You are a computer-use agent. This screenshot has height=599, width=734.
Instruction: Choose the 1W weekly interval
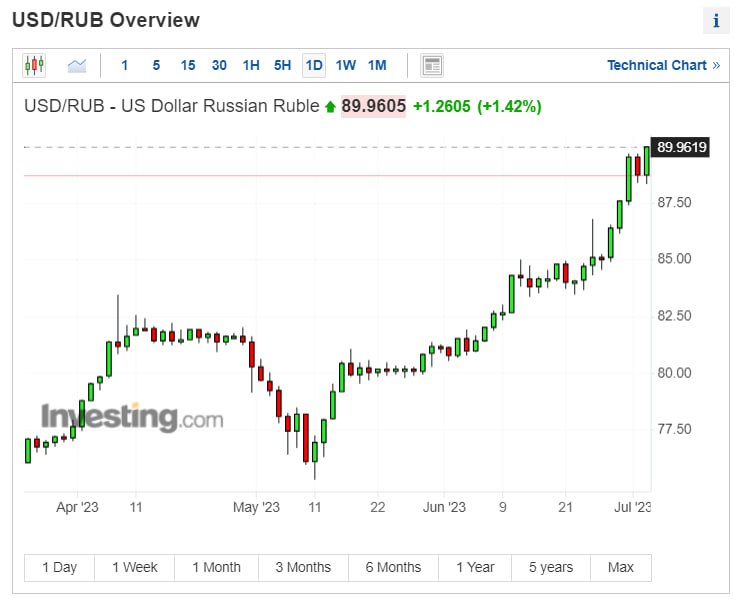[x=345, y=66]
